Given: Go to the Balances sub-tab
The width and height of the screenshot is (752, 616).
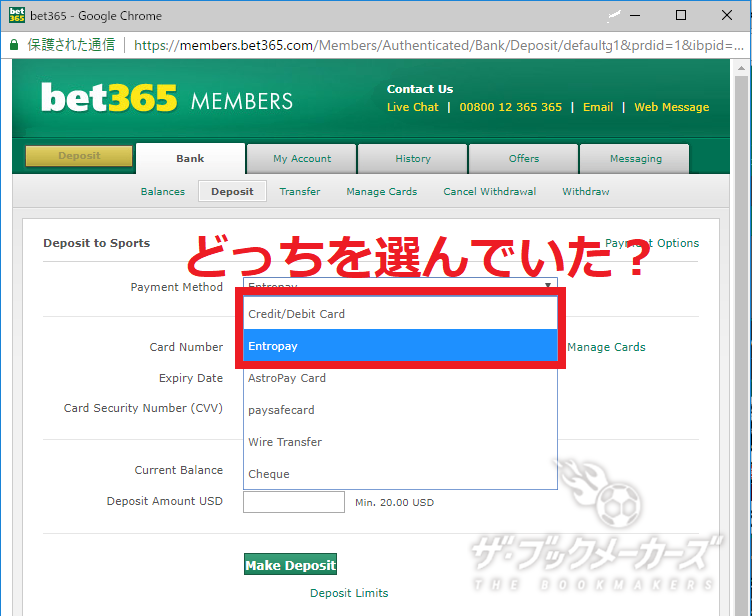Looking at the screenshot, I should click(163, 191).
